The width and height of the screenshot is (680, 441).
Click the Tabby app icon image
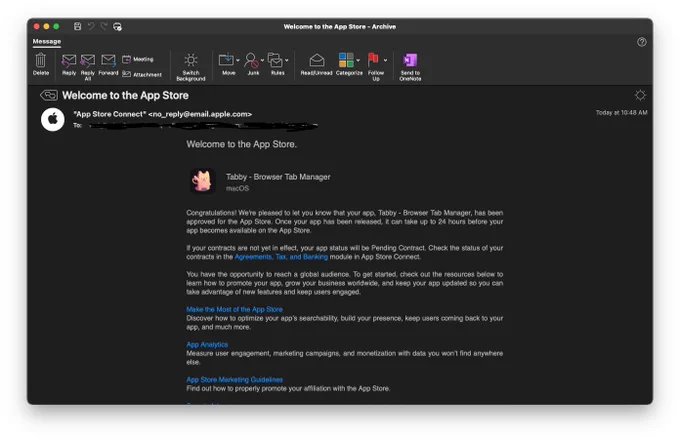[203, 181]
